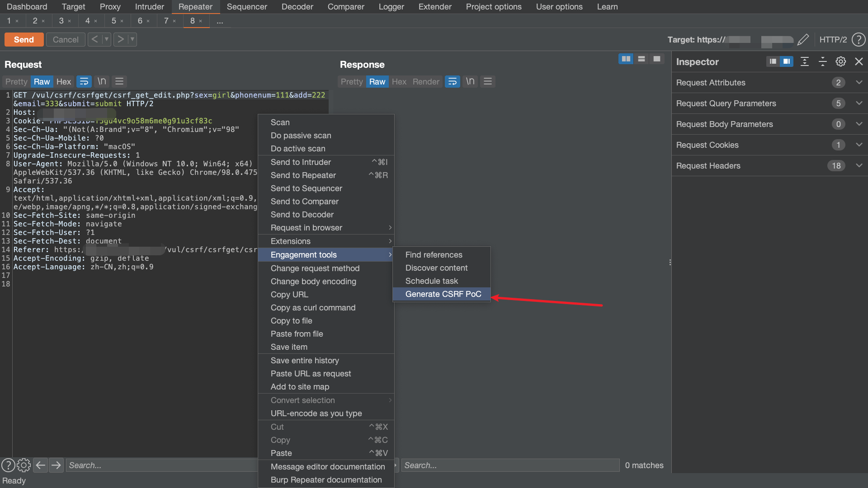This screenshot has height=488, width=868.
Task: Click the search help icon at bottom left
Action: [8, 465]
